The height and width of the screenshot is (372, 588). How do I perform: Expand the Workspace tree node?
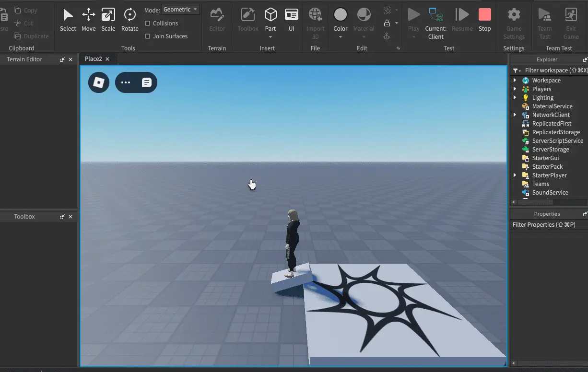pos(515,81)
